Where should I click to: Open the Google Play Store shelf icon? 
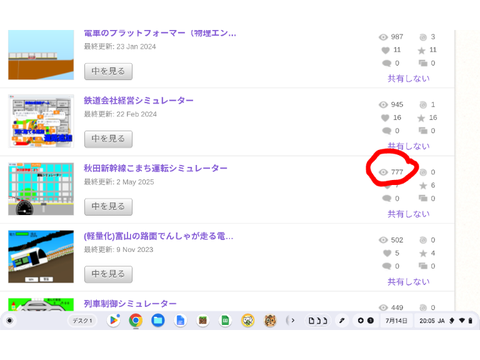(113, 321)
